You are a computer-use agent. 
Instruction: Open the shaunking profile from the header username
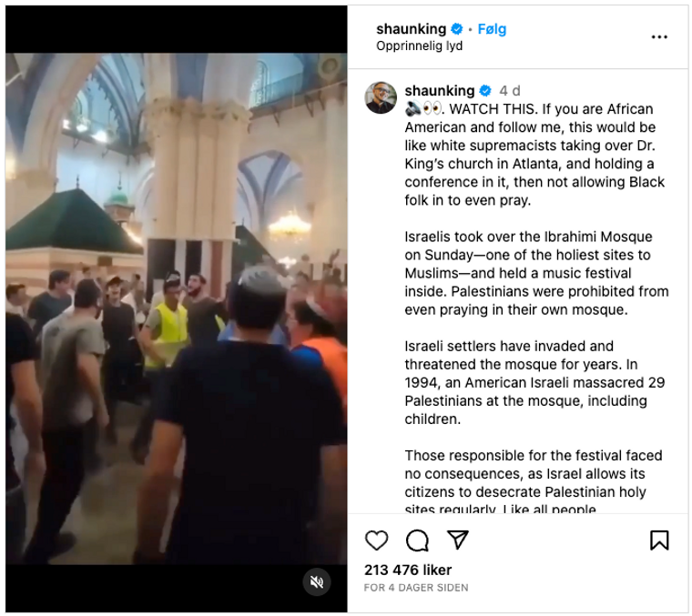(411, 29)
